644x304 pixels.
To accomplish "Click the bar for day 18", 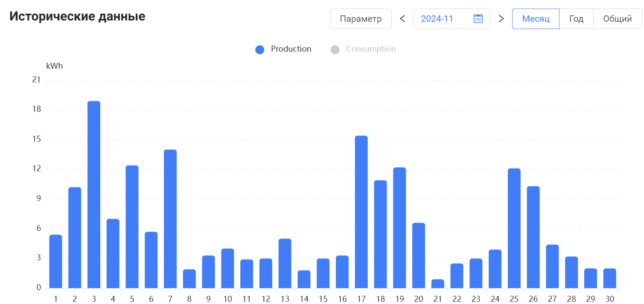I will (380, 234).
